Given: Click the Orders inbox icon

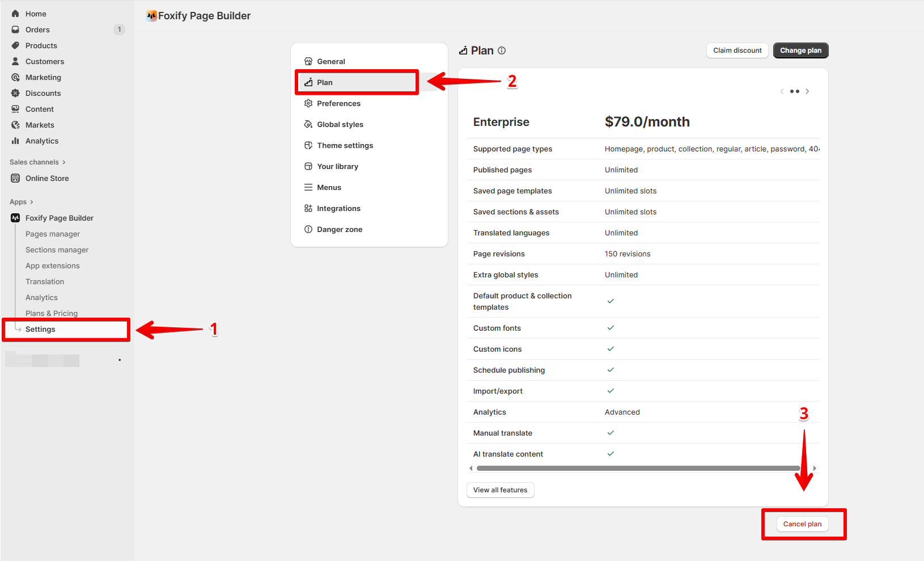Looking at the screenshot, I should point(15,29).
